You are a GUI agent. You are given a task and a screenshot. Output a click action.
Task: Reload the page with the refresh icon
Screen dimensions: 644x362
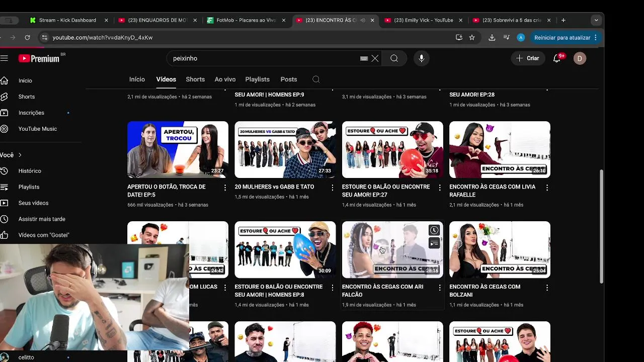(x=27, y=37)
